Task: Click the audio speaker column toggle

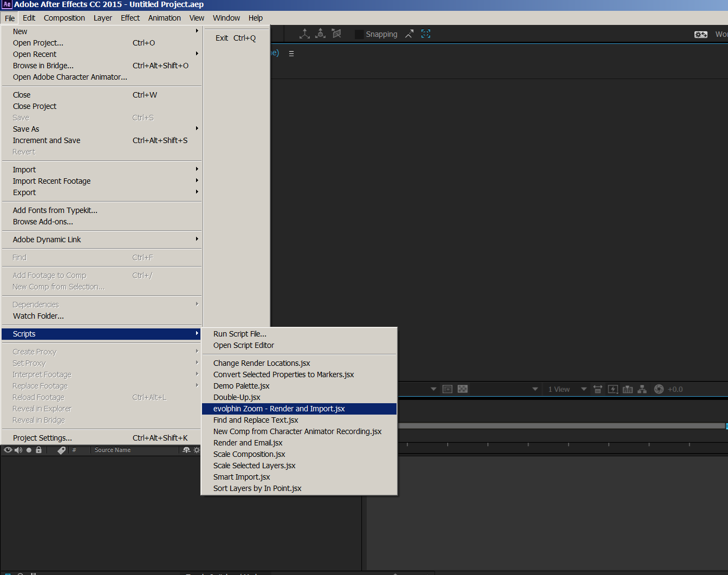Action: coord(18,450)
